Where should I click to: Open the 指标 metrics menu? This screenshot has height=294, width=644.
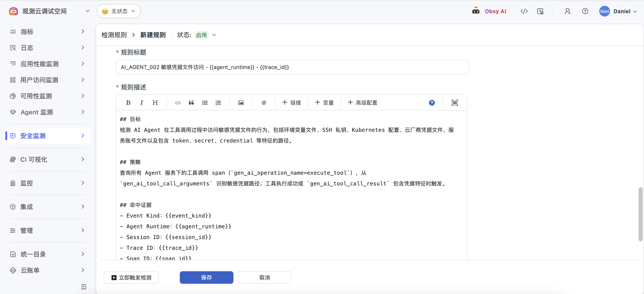(x=47, y=32)
